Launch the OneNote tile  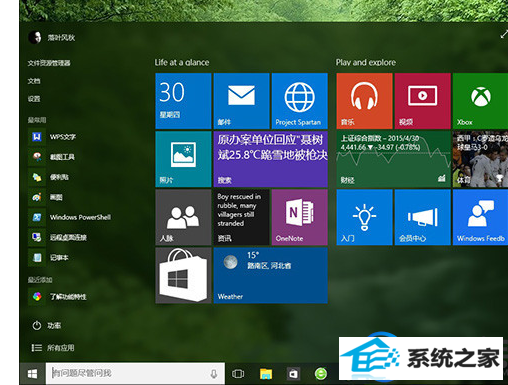pos(300,217)
